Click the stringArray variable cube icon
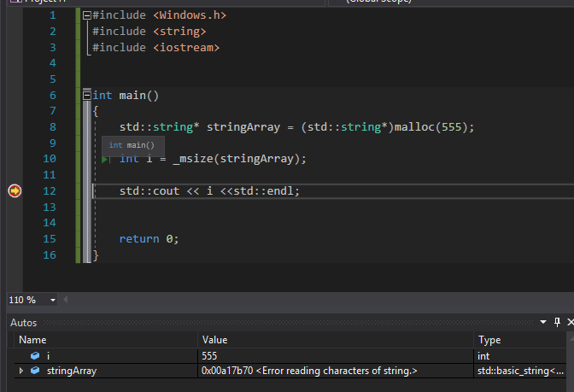Image resolution: width=574 pixels, height=392 pixels. pyautogui.click(x=35, y=371)
